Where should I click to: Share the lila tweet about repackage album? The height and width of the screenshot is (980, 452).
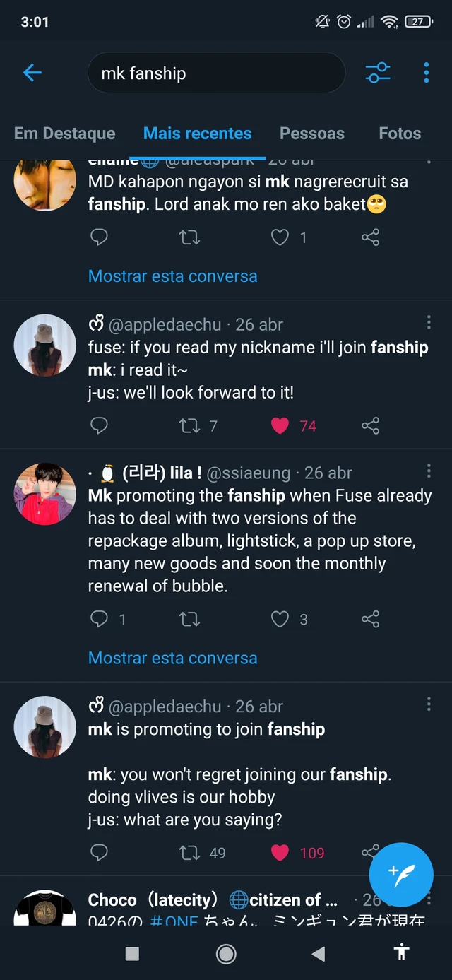coord(370,619)
